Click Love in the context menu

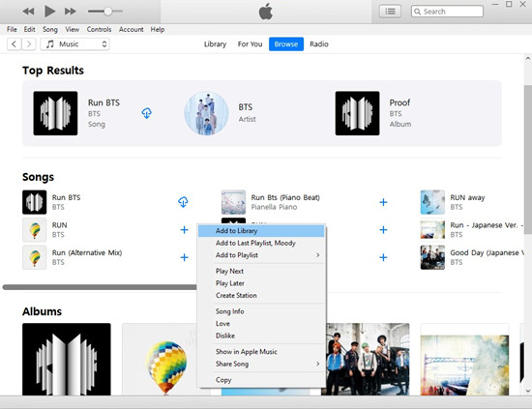[261, 324]
